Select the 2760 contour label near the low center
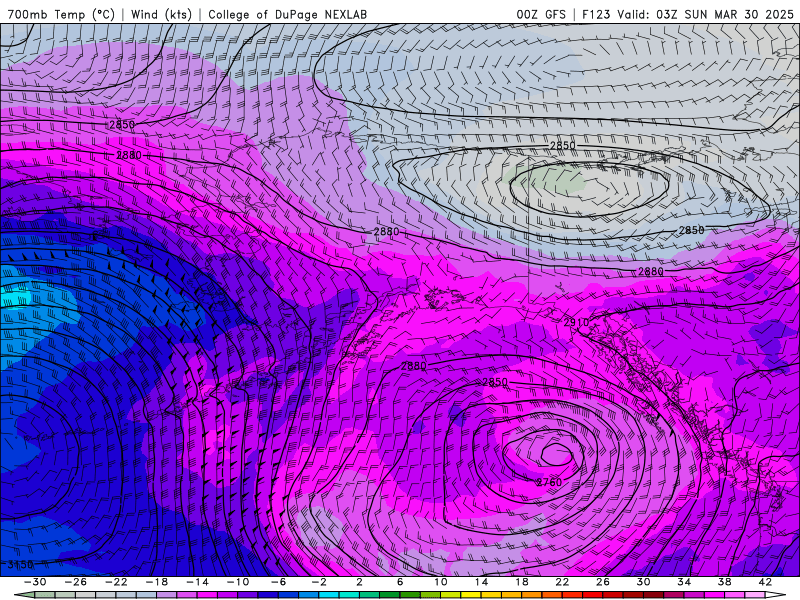The image size is (800, 600). pos(549,482)
